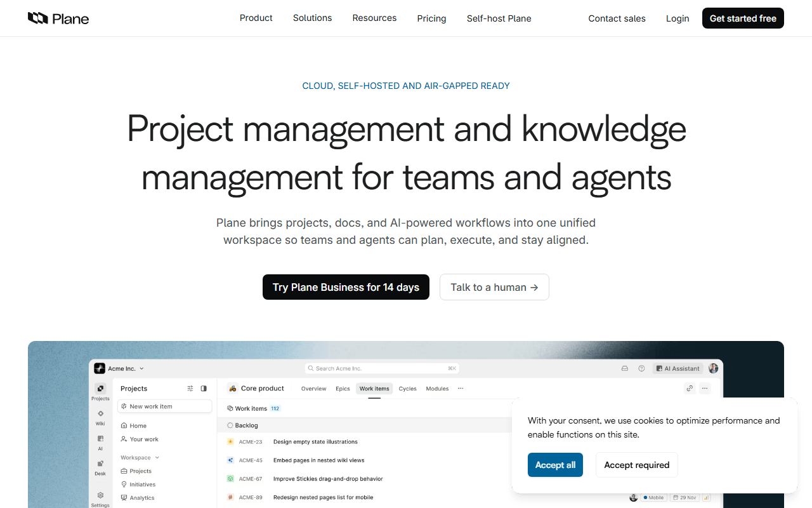Screen dimensions: 812x508
Task: Accept all cookies
Action: click(555, 465)
